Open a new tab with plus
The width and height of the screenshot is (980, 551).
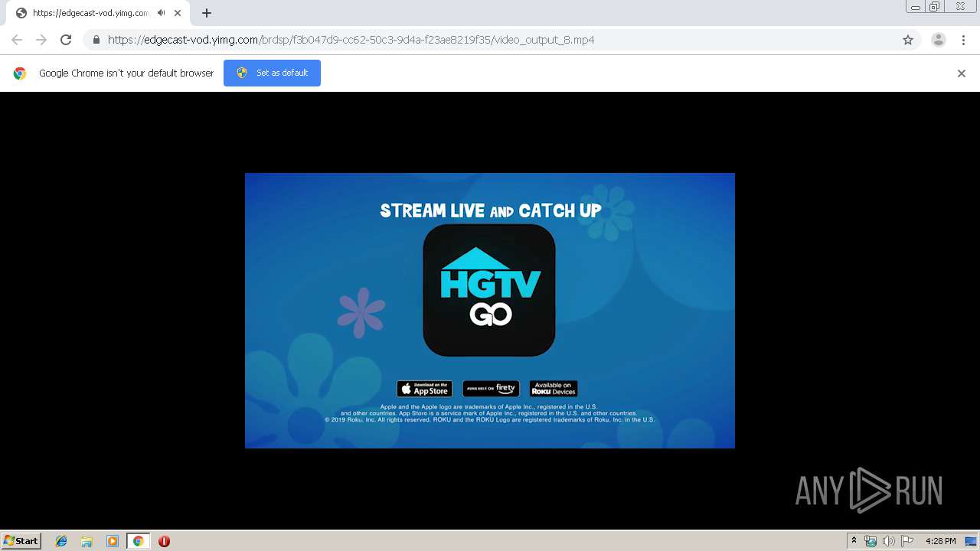(207, 13)
